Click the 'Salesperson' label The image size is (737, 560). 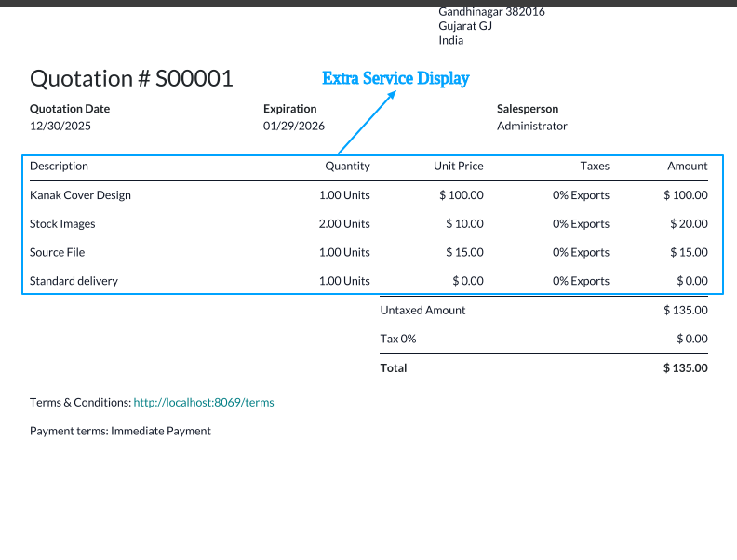coord(528,109)
